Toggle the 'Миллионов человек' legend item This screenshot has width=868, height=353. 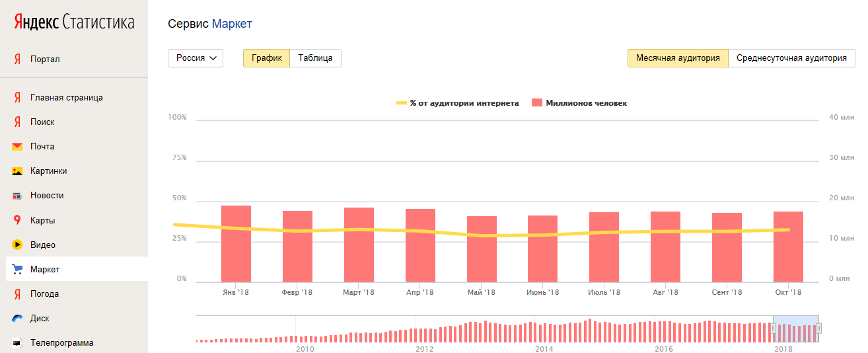[579, 103]
